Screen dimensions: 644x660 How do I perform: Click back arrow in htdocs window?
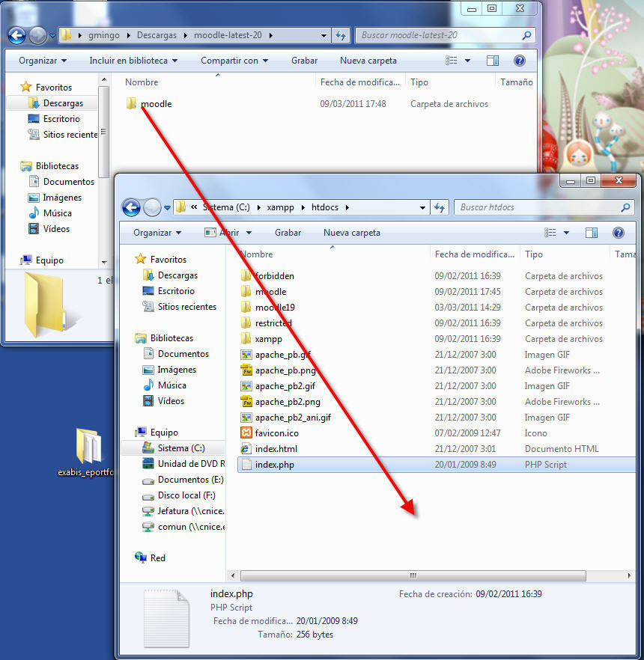tap(131, 207)
